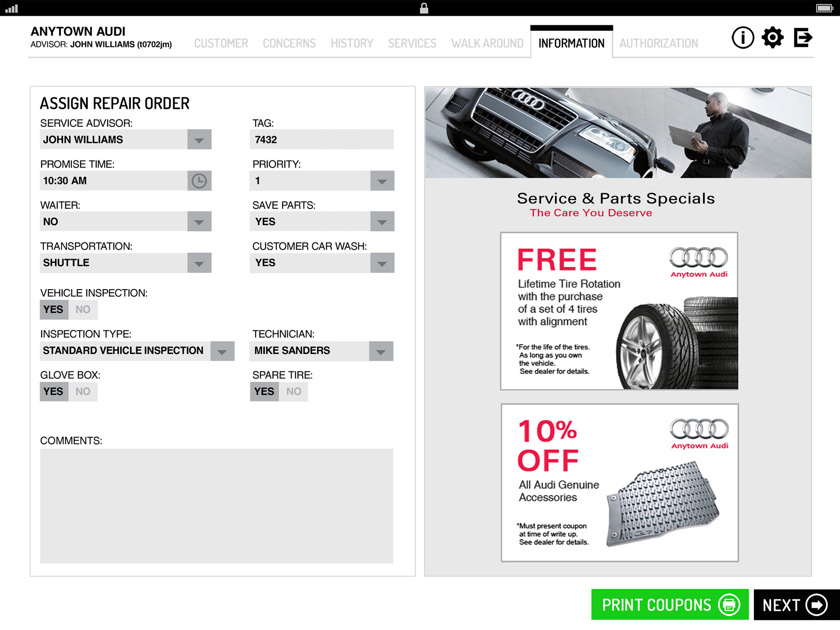
Task: Click the Next button
Action: click(x=797, y=605)
